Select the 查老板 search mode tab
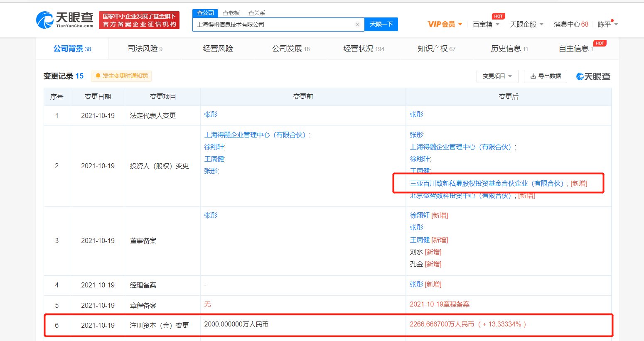 tap(231, 13)
